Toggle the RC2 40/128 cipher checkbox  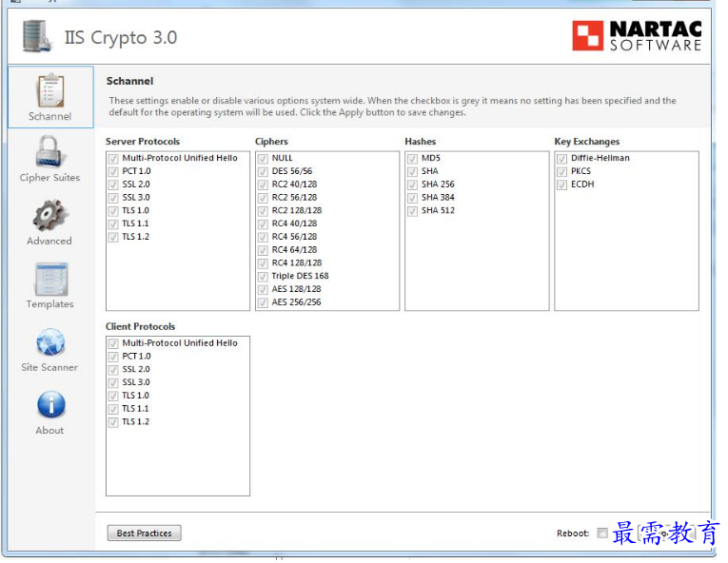pos(263,184)
